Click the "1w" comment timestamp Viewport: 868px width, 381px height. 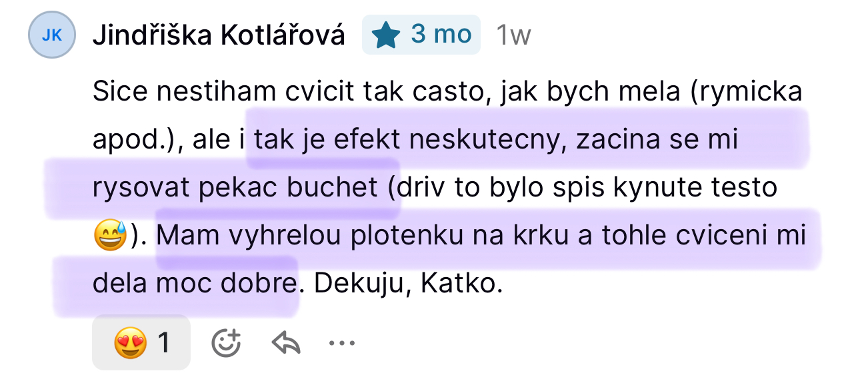click(513, 35)
